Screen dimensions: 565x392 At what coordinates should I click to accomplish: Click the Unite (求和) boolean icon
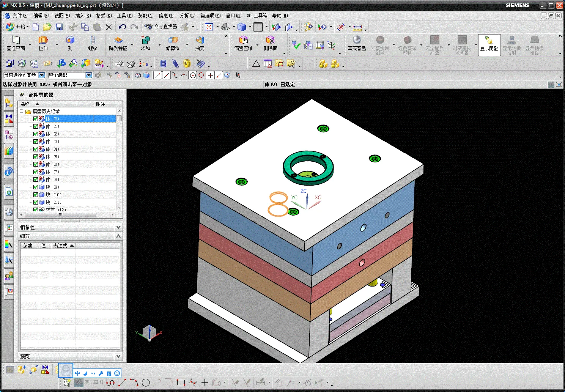coord(146,40)
